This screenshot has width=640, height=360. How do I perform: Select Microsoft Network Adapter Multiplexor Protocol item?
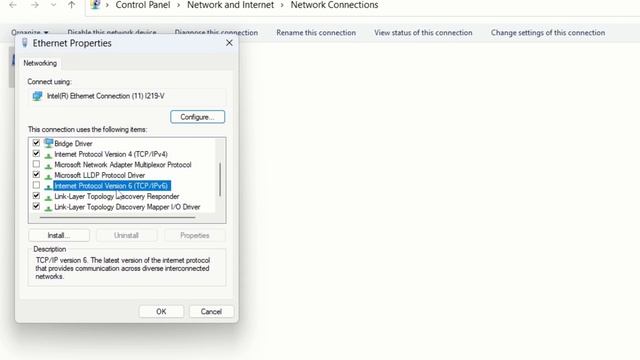(x=123, y=165)
